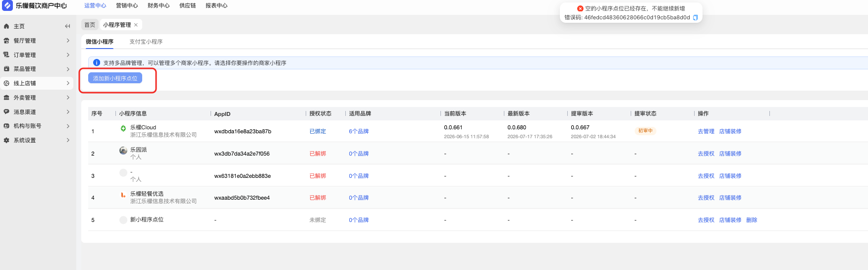
Task: Click the 订单管理 sidebar icon
Action: pos(6,55)
